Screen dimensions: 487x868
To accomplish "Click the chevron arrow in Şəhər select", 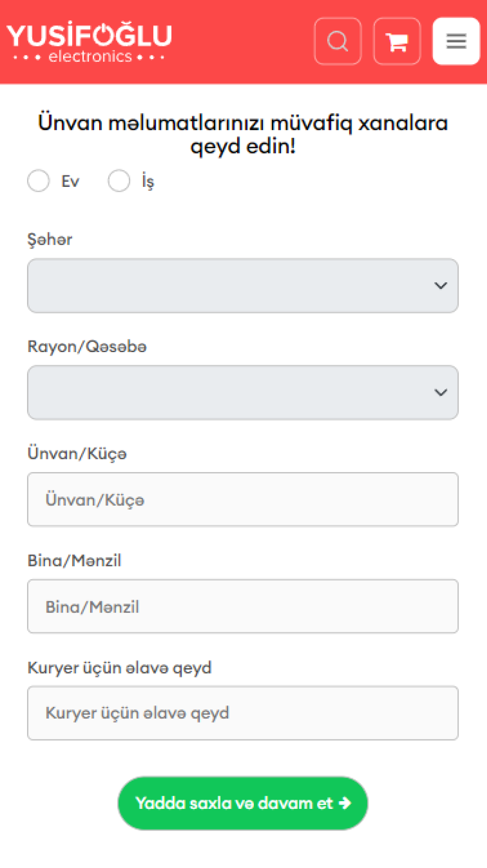I will click(x=441, y=286).
